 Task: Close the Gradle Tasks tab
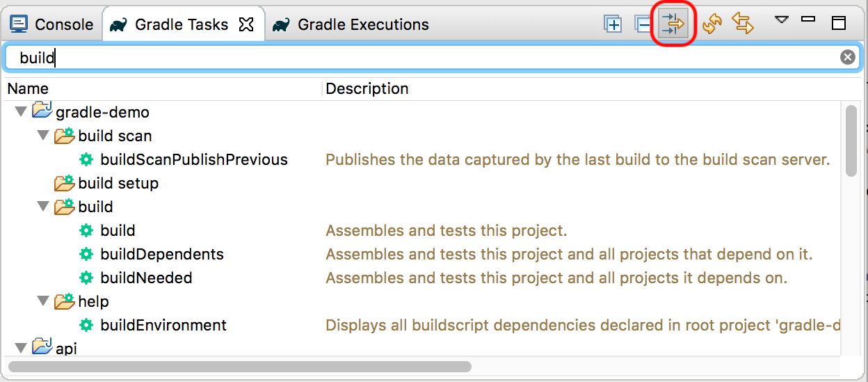coord(246,24)
